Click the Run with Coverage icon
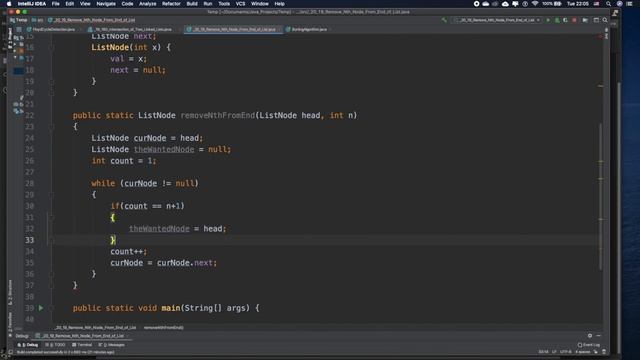Screen dimensions: 640x360 point(565,20)
